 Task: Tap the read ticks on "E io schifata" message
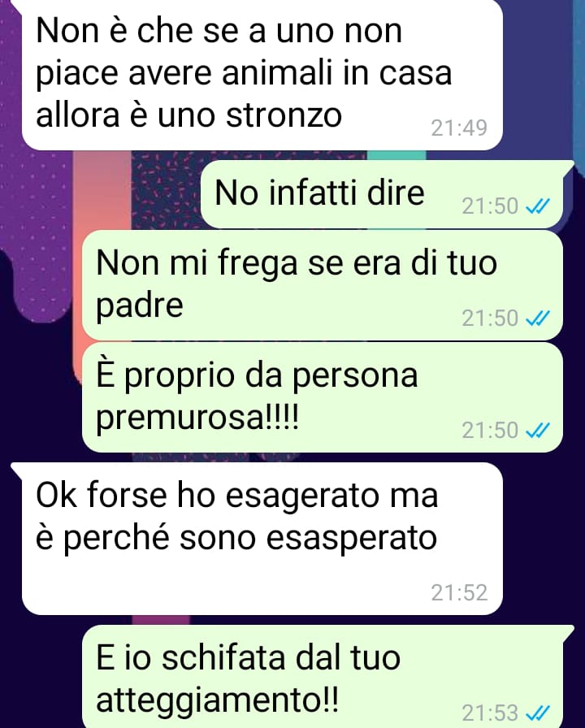(x=538, y=713)
